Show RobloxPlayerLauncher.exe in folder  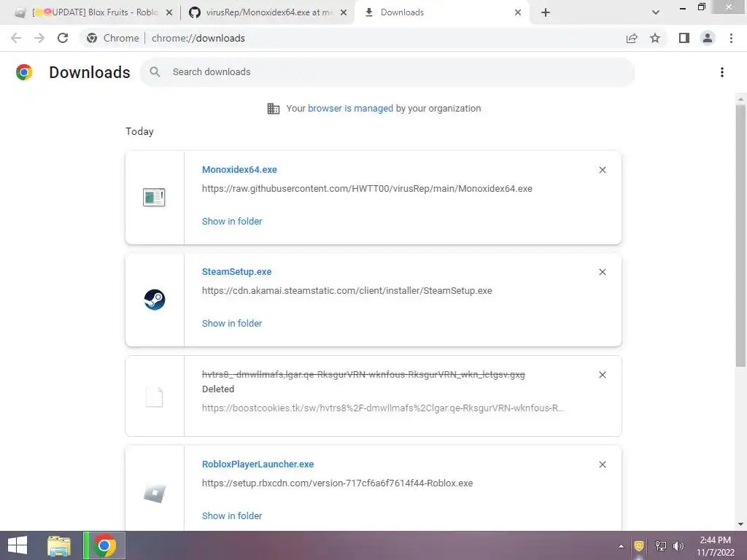pos(232,516)
